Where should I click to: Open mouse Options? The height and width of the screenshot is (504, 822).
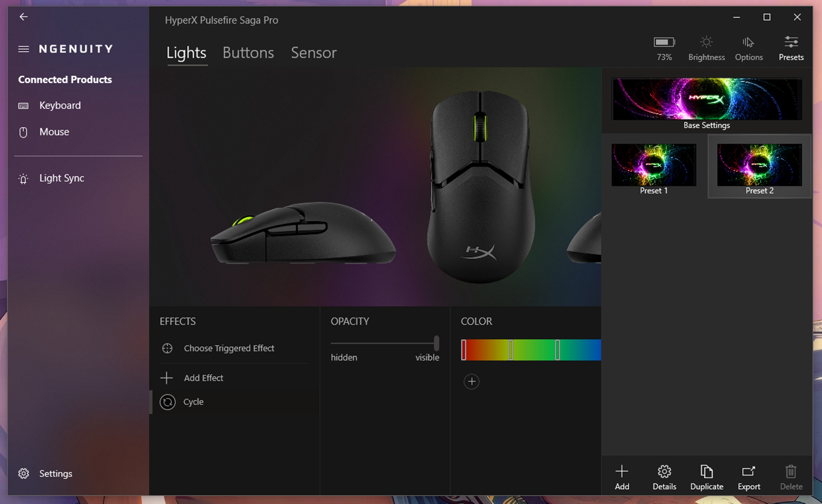749,49
